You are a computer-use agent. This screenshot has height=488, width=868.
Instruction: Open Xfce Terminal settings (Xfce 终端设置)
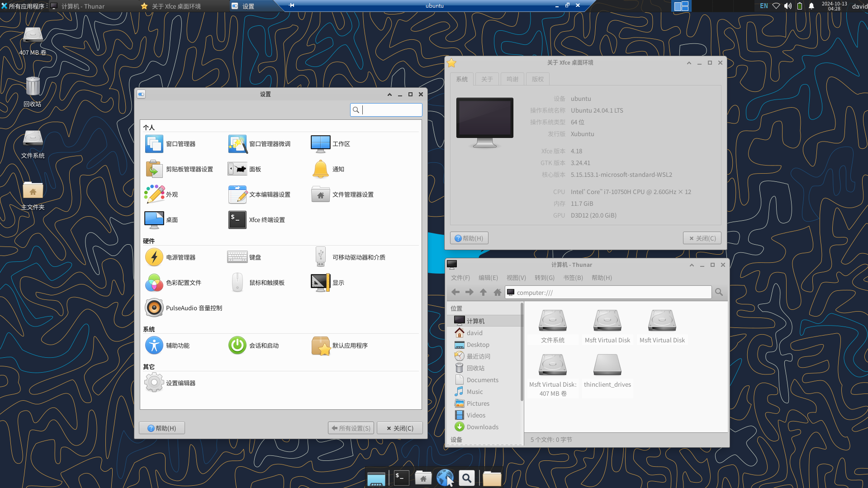(257, 220)
